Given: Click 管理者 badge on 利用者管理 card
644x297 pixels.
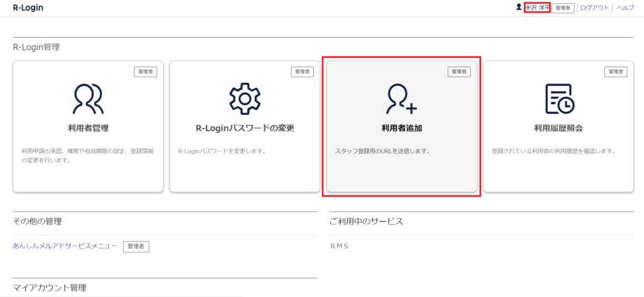Looking at the screenshot, I should (145, 72).
